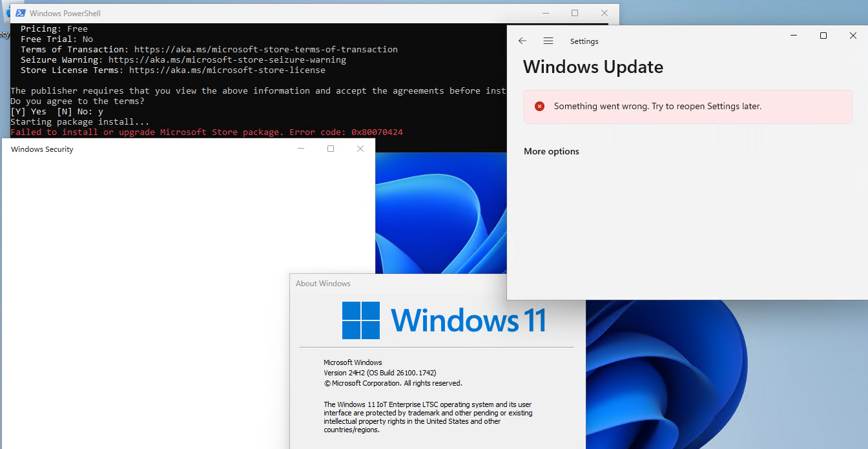
Task: Open the Settings hamburger navigation menu
Action: [x=548, y=41]
